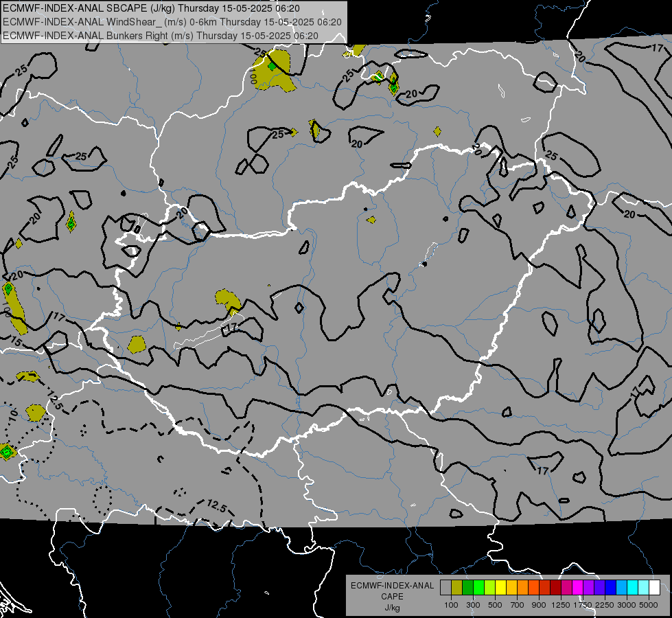Viewport: 672px width, 618px height.
Task: Click the 1750 legend value
Action: (583, 605)
